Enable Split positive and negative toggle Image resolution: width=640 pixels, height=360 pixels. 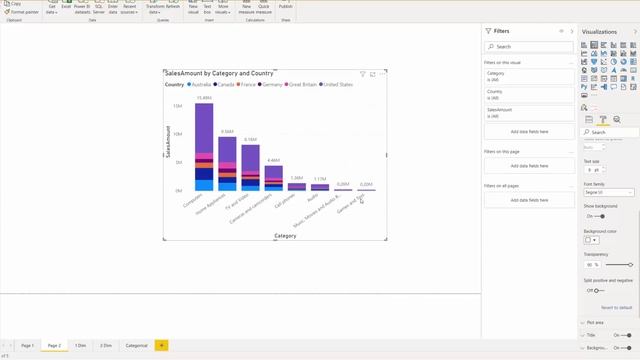tap(599, 291)
